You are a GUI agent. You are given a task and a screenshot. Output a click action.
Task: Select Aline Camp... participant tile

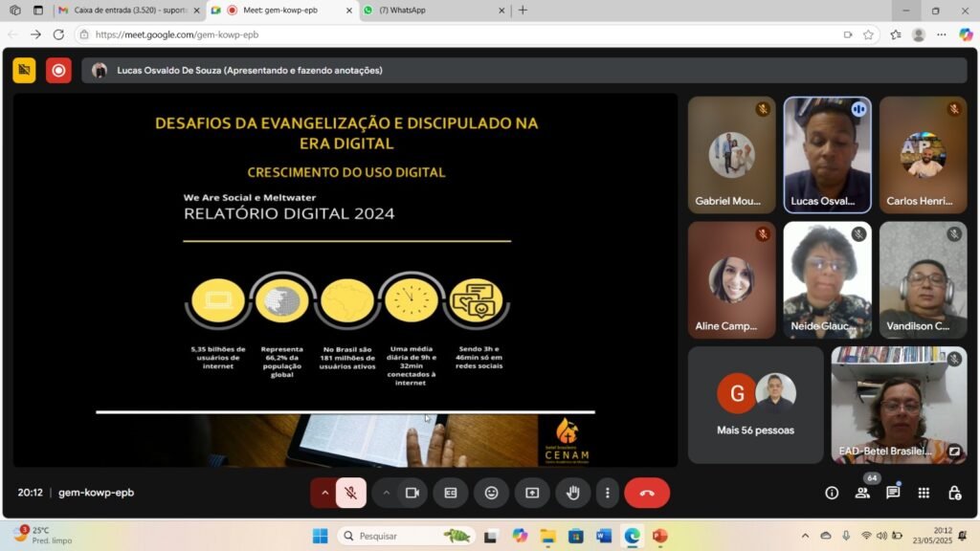pos(732,280)
